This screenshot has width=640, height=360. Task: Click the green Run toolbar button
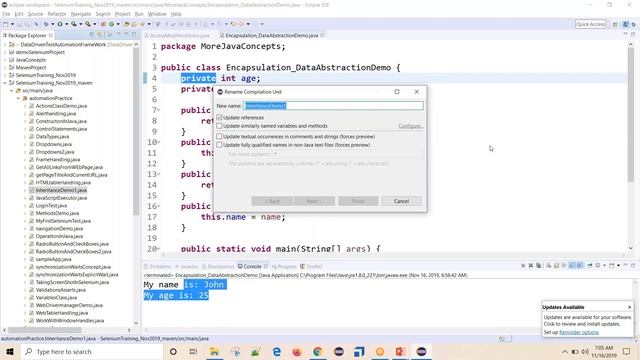pos(60,24)
